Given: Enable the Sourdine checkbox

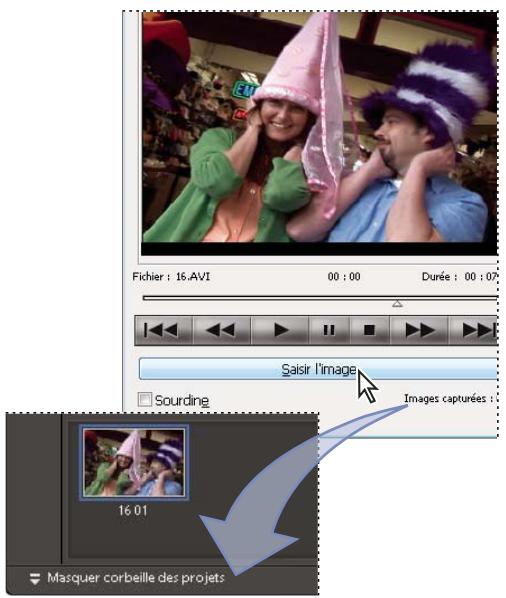Looking at the screenshot, I should coord(145,399).
